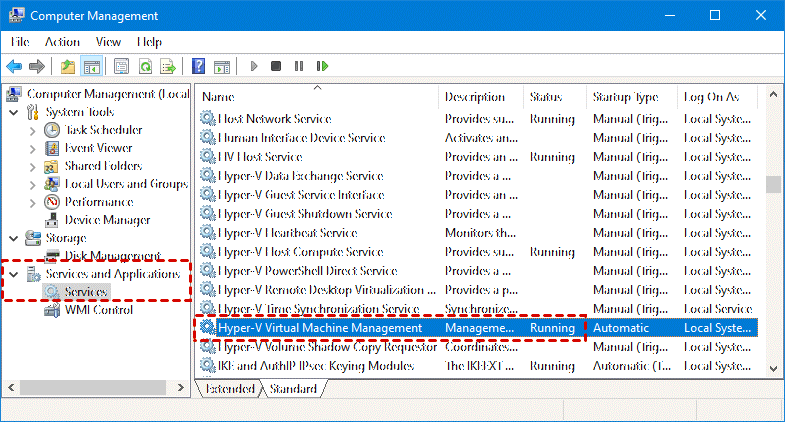Viewport: 785px width, 422px height.
Task: Select Human Interface Device Service row
Action: point(477,138)
